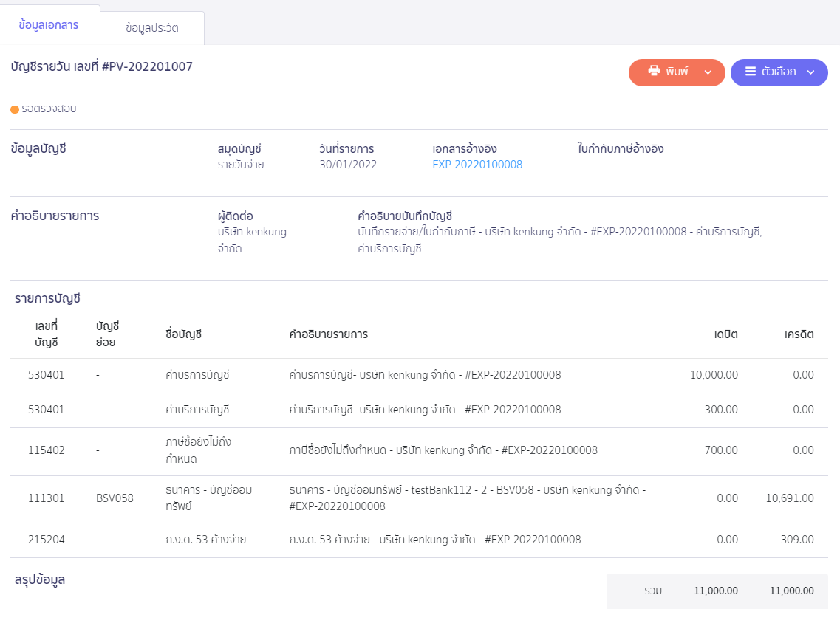
Task: Click the เครดิต column header
Action: coord(799,334)
